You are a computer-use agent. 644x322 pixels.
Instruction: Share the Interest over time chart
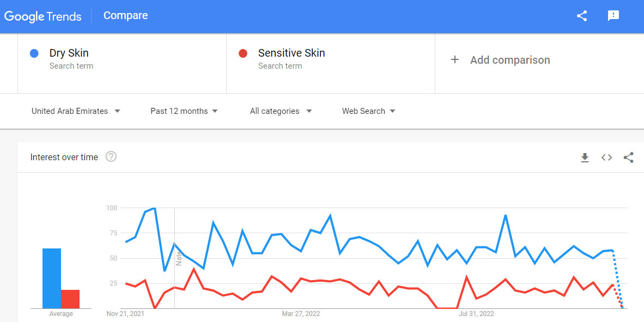tap(628, 157)
